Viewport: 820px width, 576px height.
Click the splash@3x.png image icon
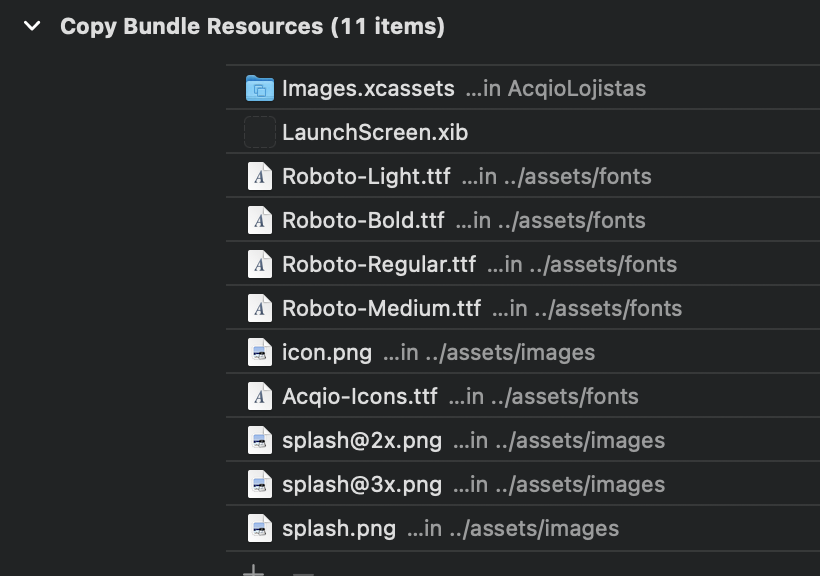coord(260,484)
